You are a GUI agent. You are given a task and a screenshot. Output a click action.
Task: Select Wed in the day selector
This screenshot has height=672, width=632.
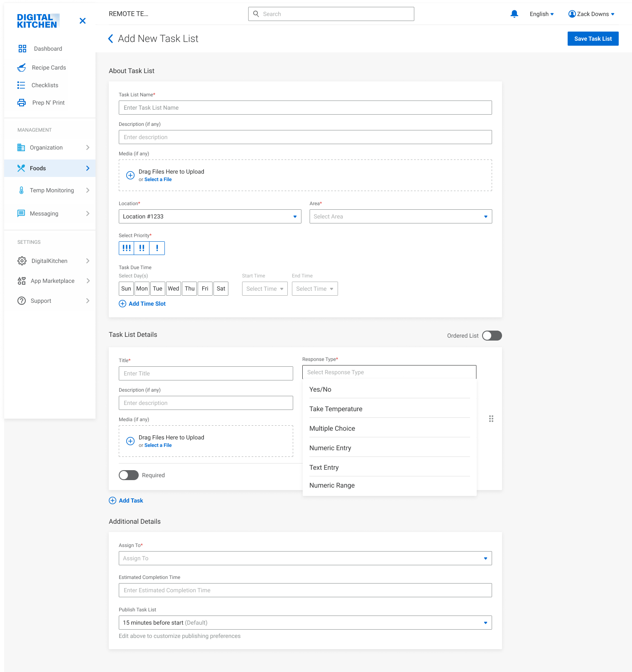point(174,289)
